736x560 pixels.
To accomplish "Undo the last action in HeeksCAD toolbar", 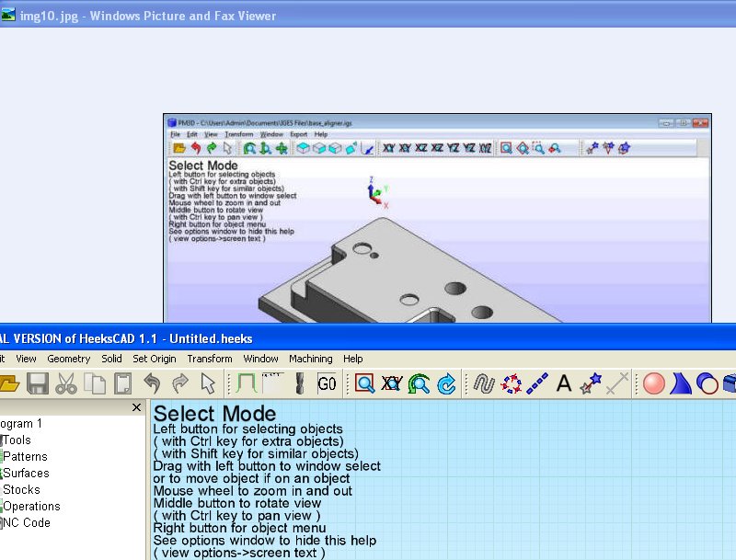I will [x=152, y=383].
